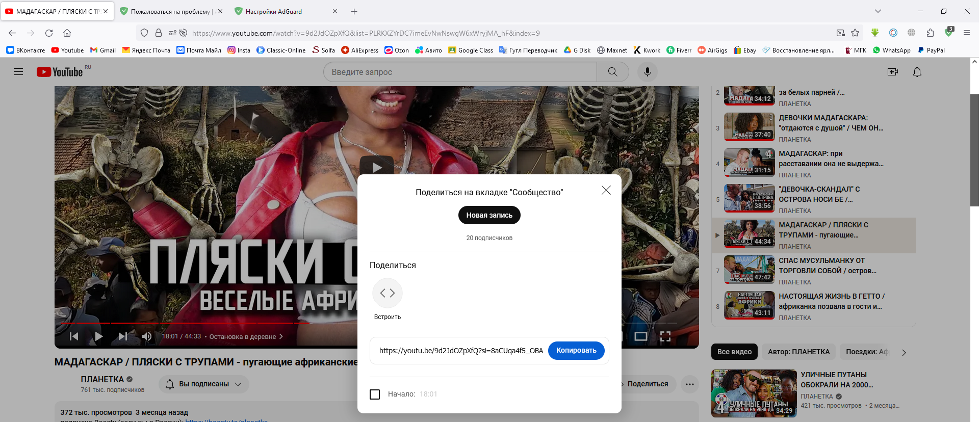This screenshot has height=422, width=980.
Task: Click the voice search microphone icon
Action: (647, 72)
